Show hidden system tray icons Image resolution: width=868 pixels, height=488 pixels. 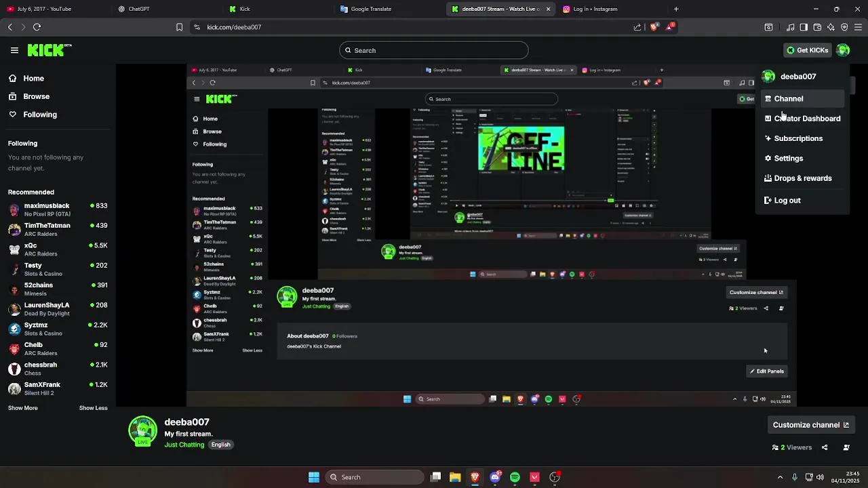(x=780, y=477)
